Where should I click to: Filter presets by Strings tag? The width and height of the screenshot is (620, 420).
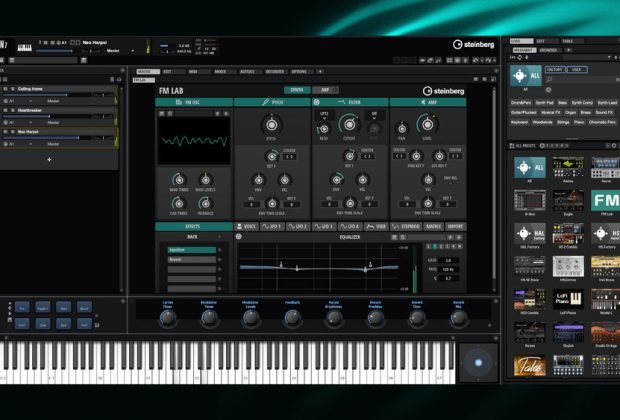563,122
